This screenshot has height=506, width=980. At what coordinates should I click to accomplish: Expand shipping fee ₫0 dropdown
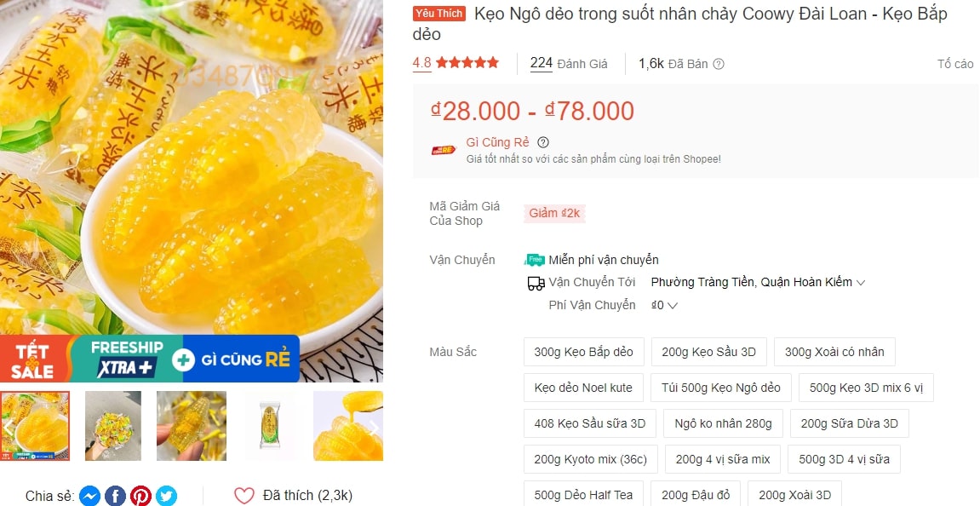[x=664, y=305]
